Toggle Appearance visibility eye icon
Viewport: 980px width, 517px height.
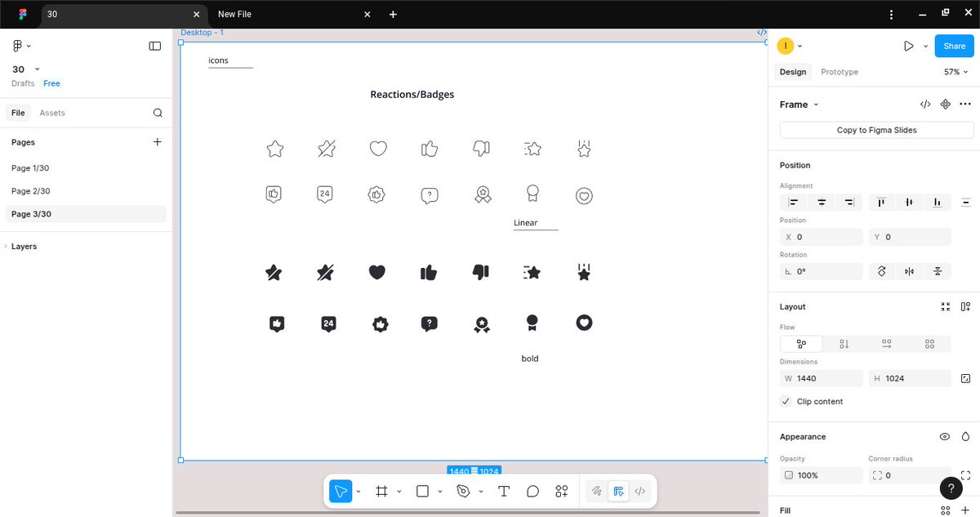pos(945,437)
